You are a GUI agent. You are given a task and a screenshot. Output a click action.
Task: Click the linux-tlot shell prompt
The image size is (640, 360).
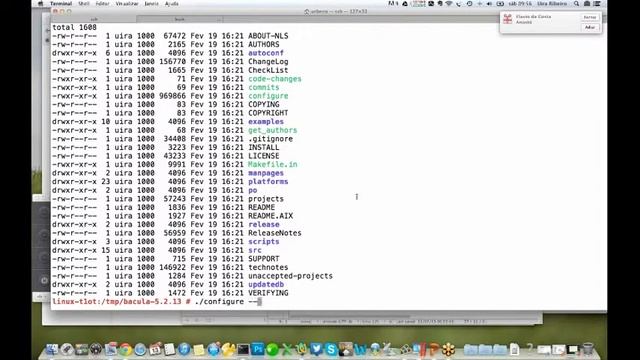coord(121,302)
